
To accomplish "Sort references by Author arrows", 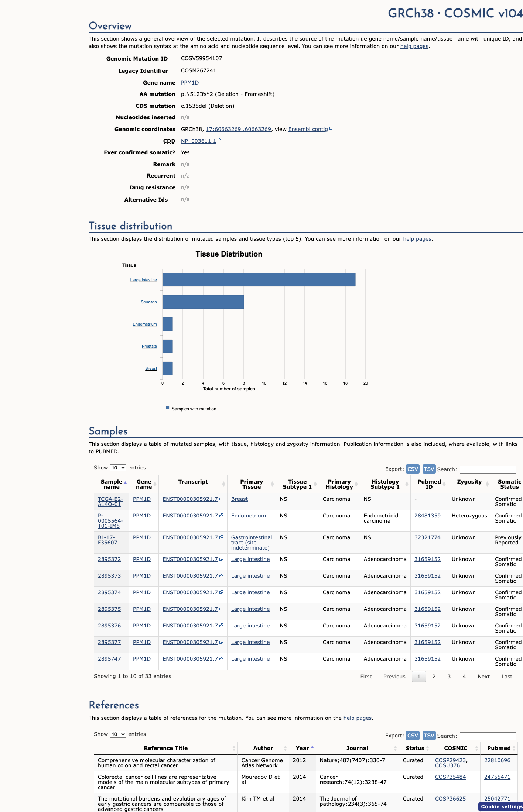I will point(285,748).
